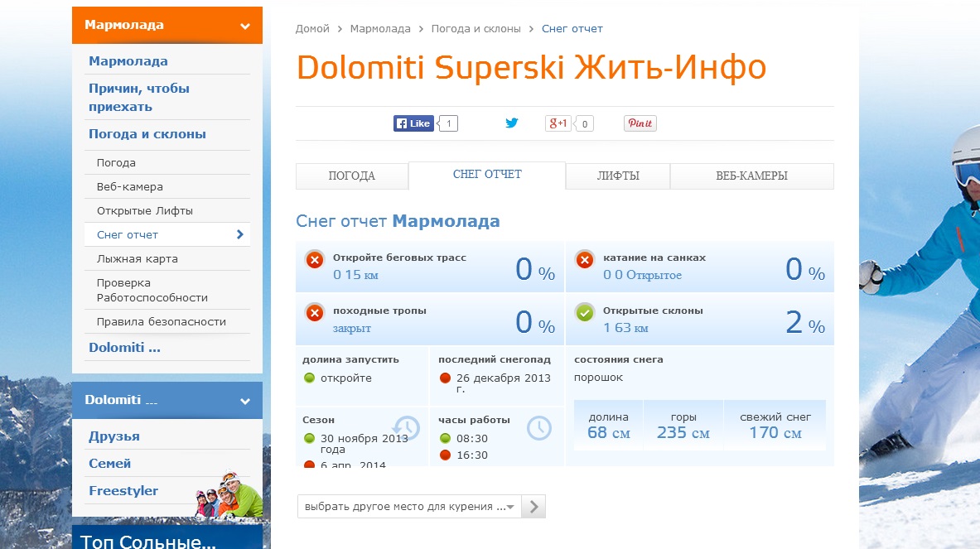Open the 'выбрать другое место' dropdown
This screenshot has height=549, width=980.
point(409,507)
